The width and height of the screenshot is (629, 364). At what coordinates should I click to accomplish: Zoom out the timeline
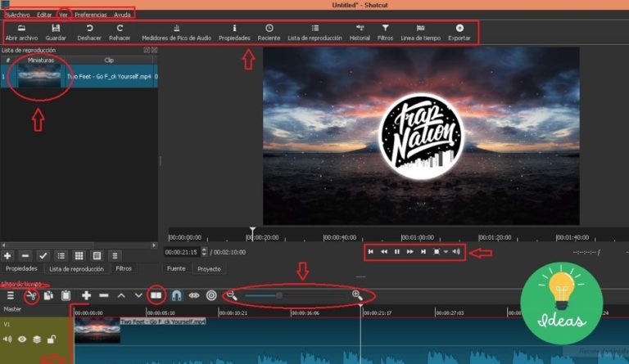[232, 295]
